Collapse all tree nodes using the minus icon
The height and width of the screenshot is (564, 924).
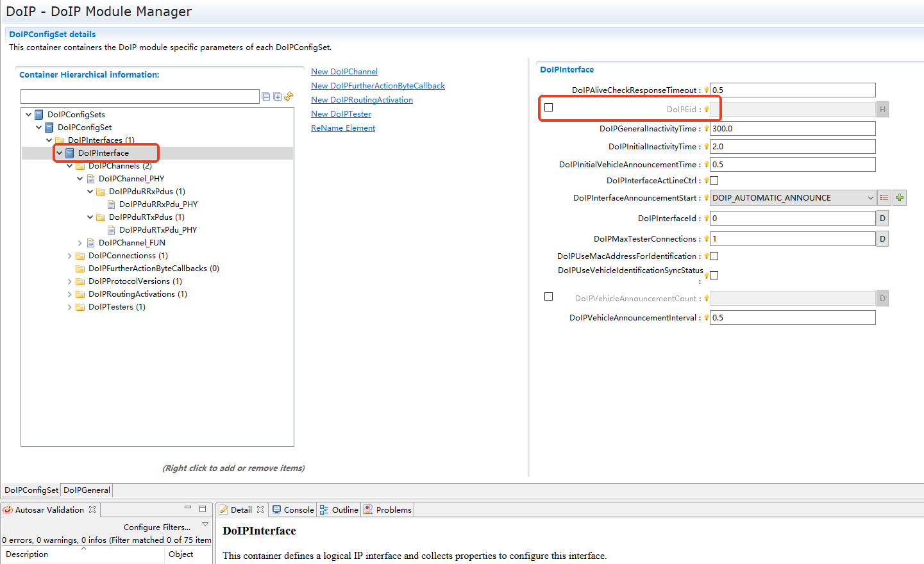click(x=265, y=97)
